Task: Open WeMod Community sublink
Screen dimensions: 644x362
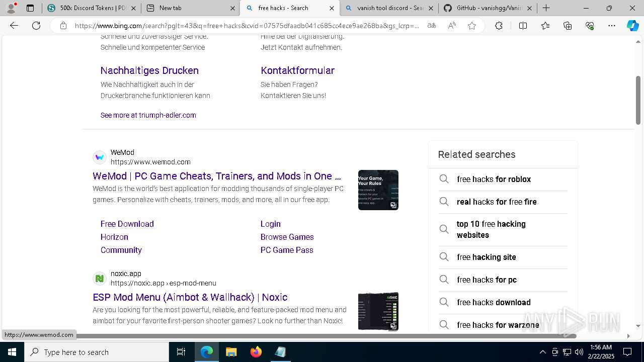Action: [121, 250]
